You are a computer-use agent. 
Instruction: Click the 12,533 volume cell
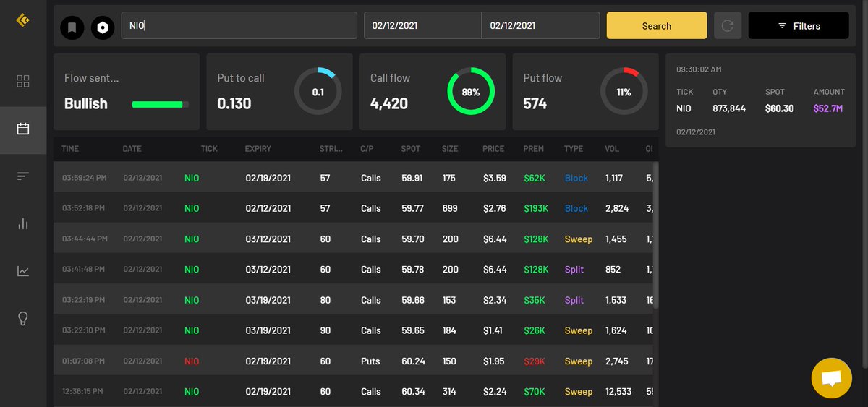tap(618, 391)
